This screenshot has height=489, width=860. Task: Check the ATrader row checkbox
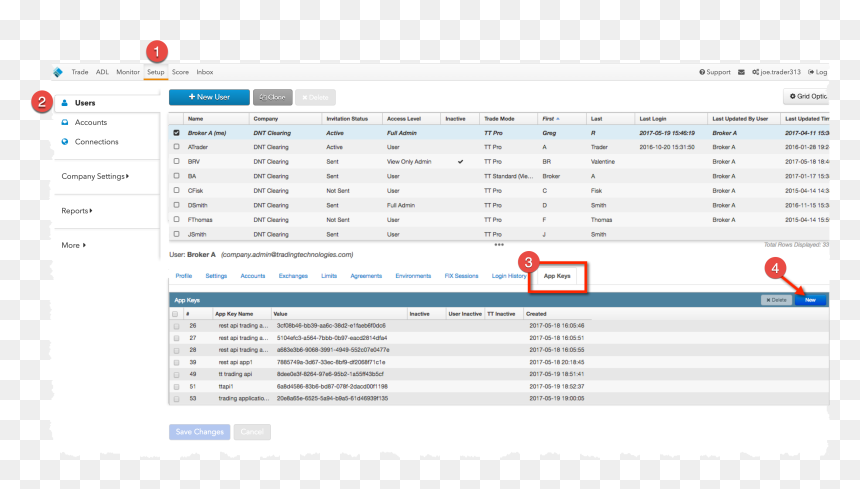point(176,147)
